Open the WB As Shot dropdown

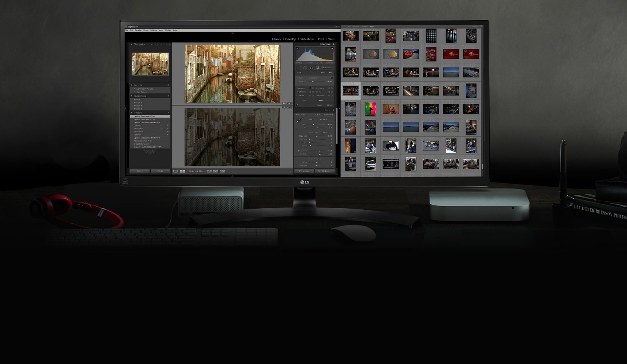coord(323,120)
